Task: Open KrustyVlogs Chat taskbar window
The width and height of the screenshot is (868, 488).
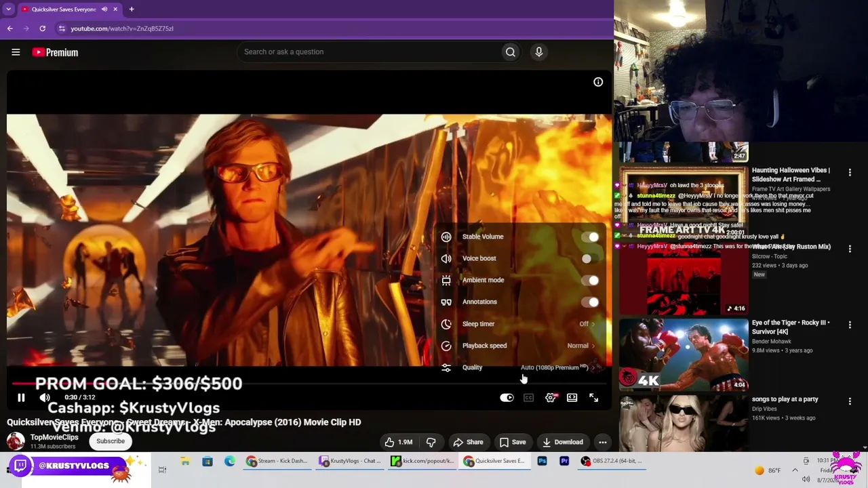Action: (x=350, y=462)
